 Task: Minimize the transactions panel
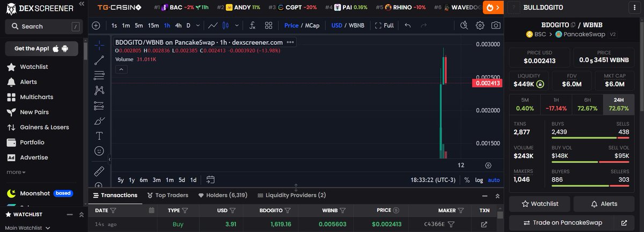485,196
